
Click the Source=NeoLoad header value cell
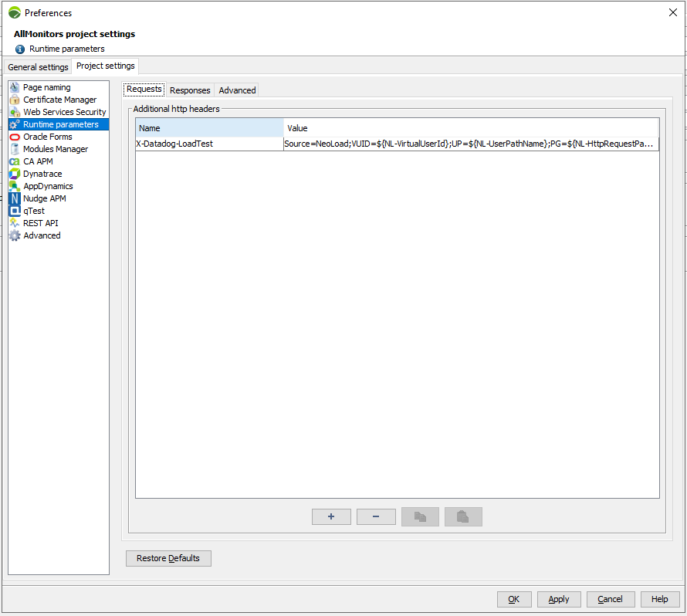click(x=471, y=144)
